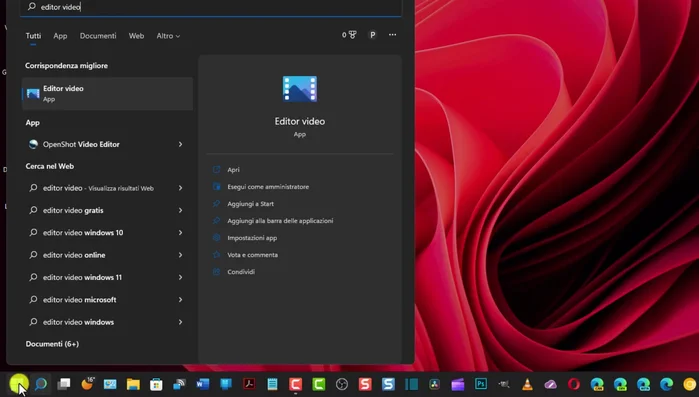The height and width of the screenshot is (397, 699).
Task: Expand the "editor video windows 11" chevron
Action: 181,277
